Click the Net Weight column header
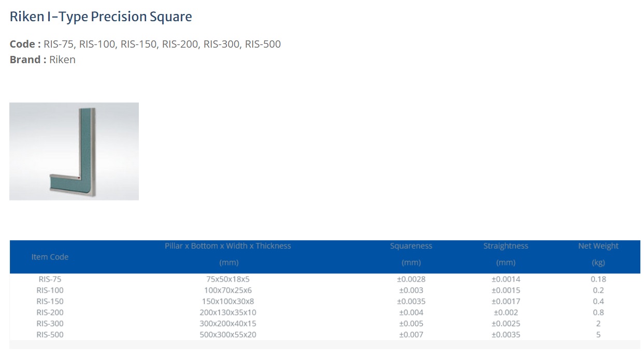 [598, 246]
